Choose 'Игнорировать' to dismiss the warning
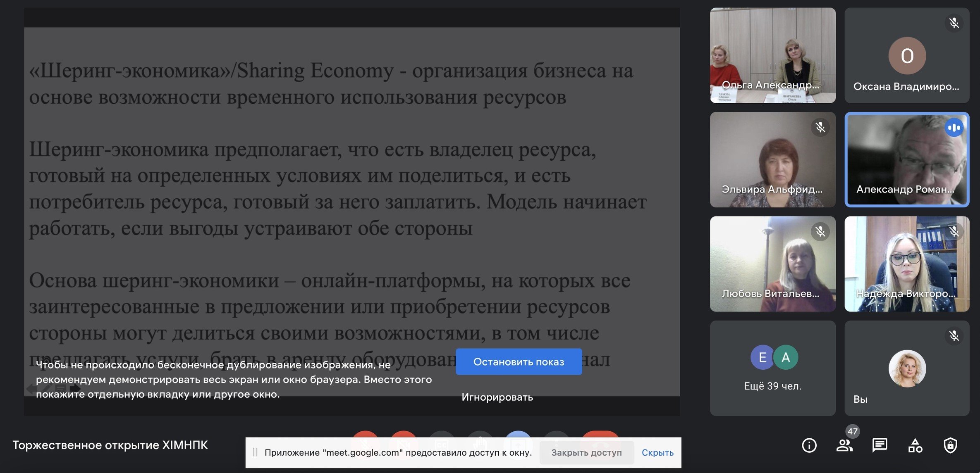Image resolution: width=980 pixels, height=473 pixels. coord(497,397)
